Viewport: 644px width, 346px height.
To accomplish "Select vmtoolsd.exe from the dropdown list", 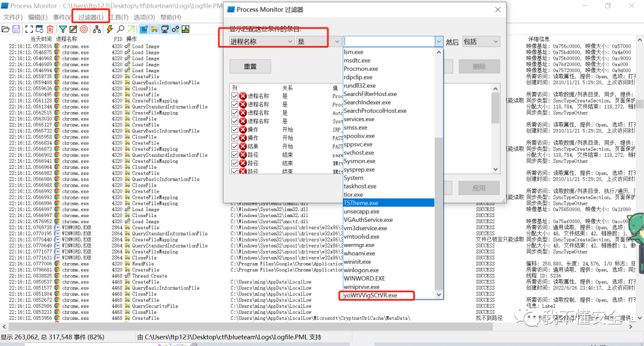I will coord(389,237).
